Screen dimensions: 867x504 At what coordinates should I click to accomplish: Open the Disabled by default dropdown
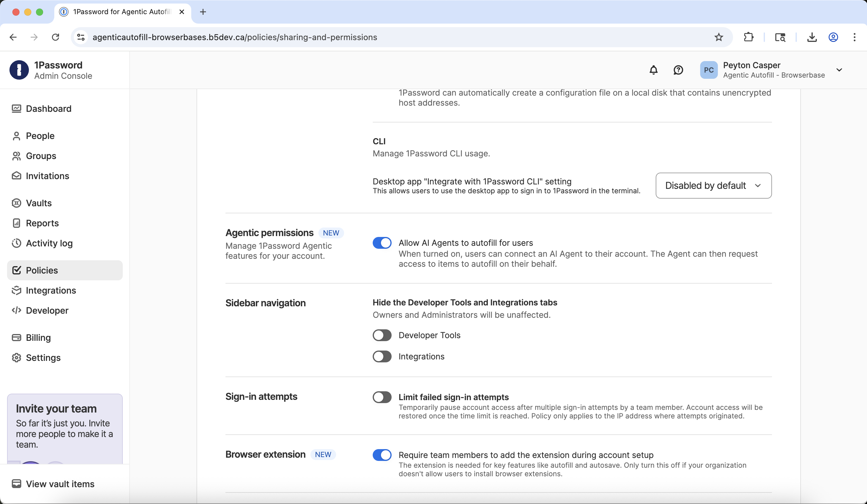(x=713, y=185)
